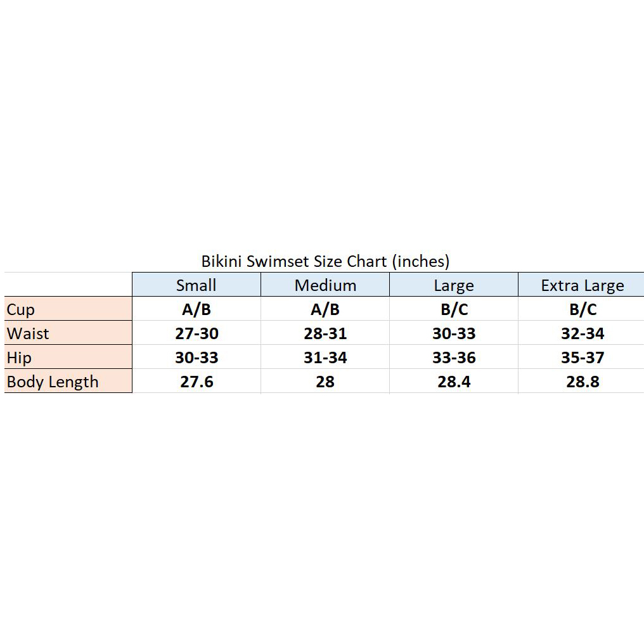The width and height of the screenshot is (644, 644).
Task: Select the chart title text
Action: 325,261
